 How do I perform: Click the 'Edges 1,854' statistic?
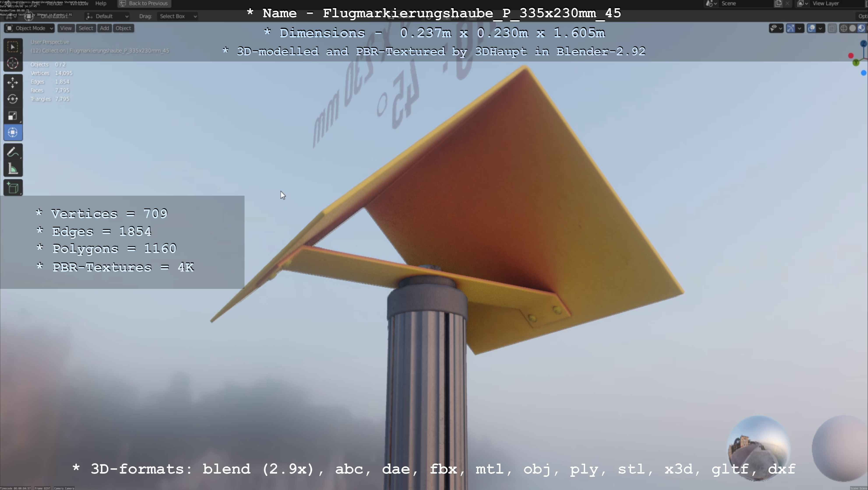pyautogui.click(x=50, y=82)
